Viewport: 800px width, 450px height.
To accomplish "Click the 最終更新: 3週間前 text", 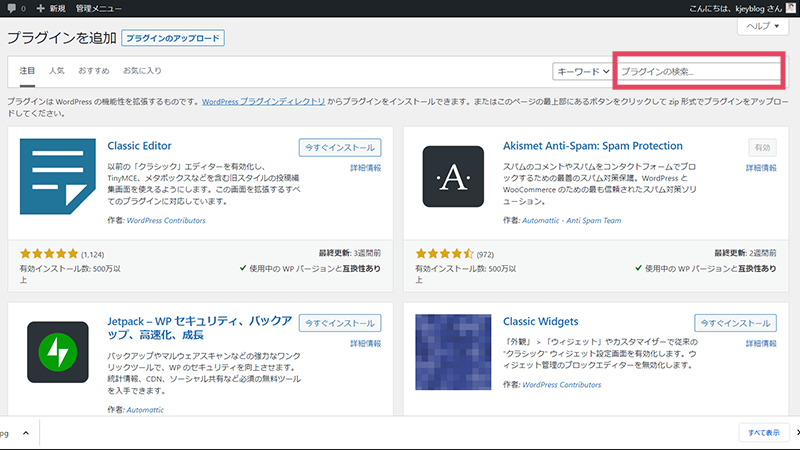I will pyautogui.click(x=349, y=253).
